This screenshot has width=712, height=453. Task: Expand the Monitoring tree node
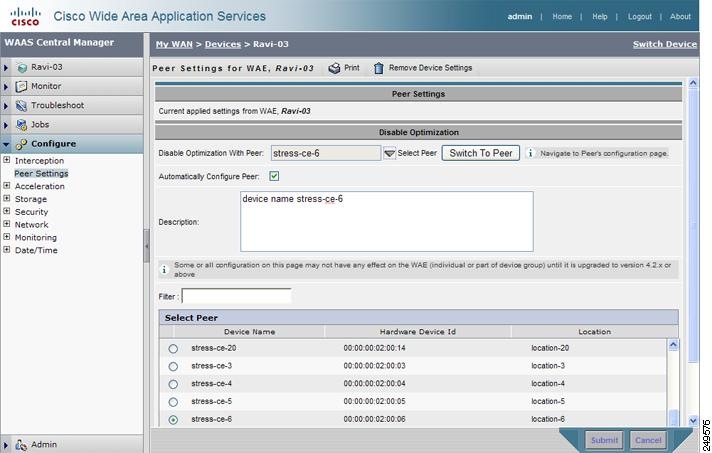pos(7,236)
